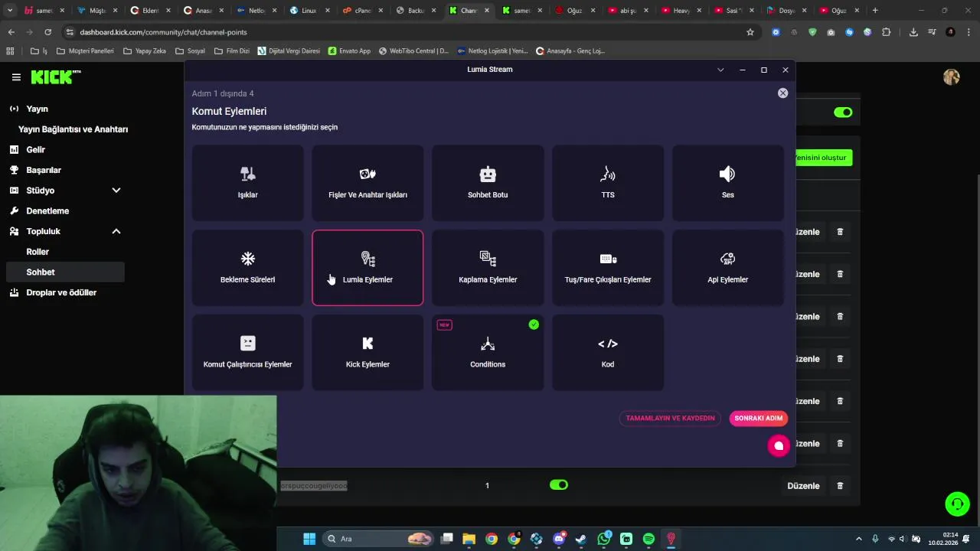Switch to the Linux browser tab
980x551 pixels.
[x=309, y=11]
